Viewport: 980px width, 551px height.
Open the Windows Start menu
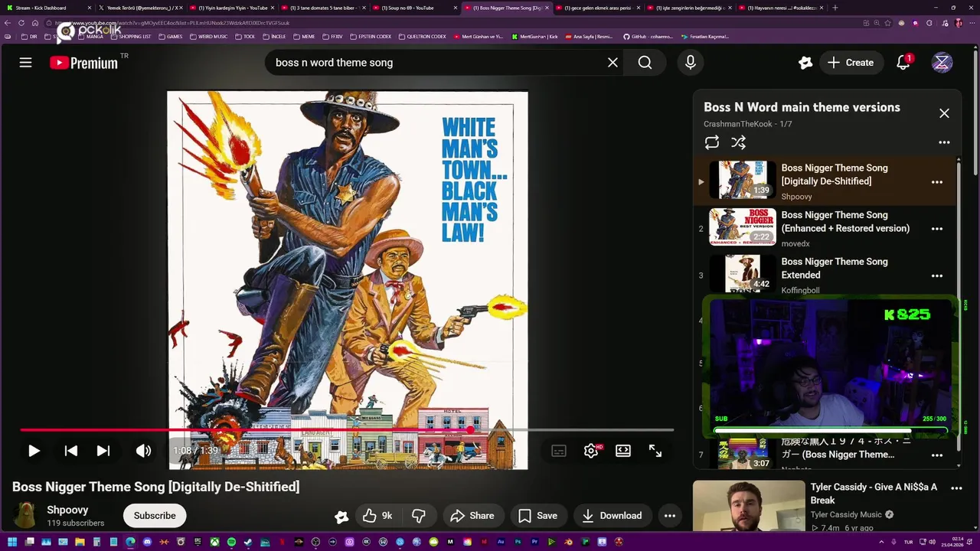coord(12,542)
